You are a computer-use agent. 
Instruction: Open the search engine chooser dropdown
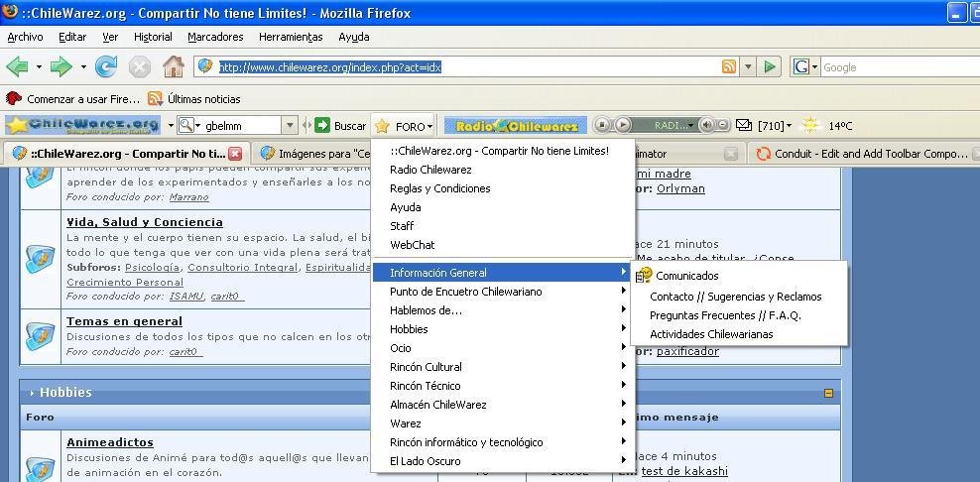point(814,67)
